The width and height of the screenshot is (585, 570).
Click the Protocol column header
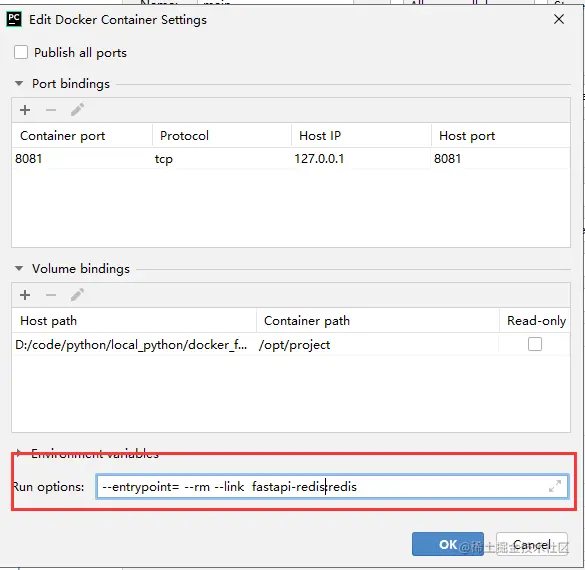click(x=222, y=135)
